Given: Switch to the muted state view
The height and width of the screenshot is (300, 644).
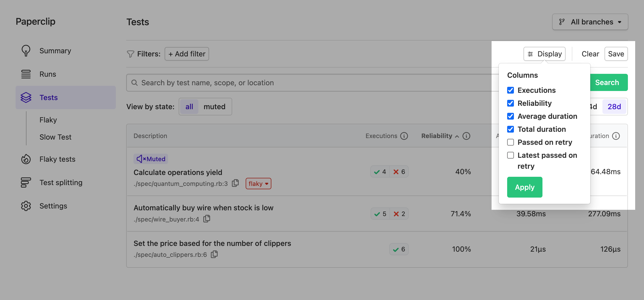Looking at the screenshot, I should [x=215, y=107].
